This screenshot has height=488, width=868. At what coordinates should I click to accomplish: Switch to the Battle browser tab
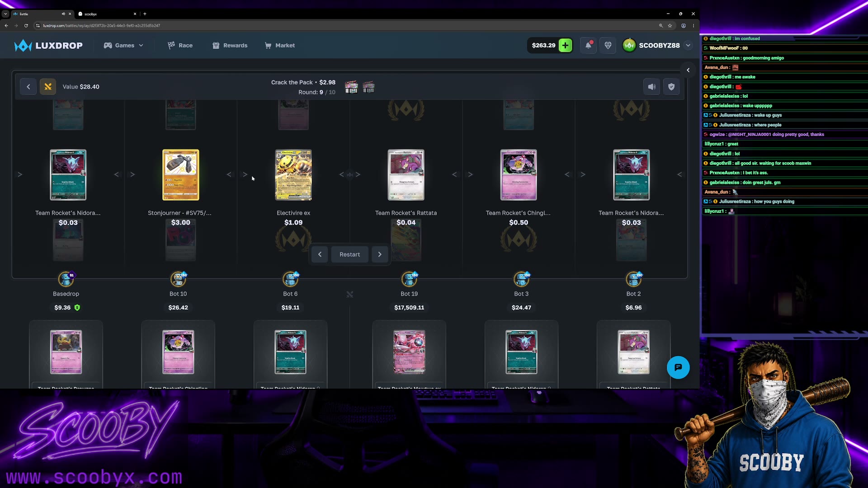tap(38, 14)
